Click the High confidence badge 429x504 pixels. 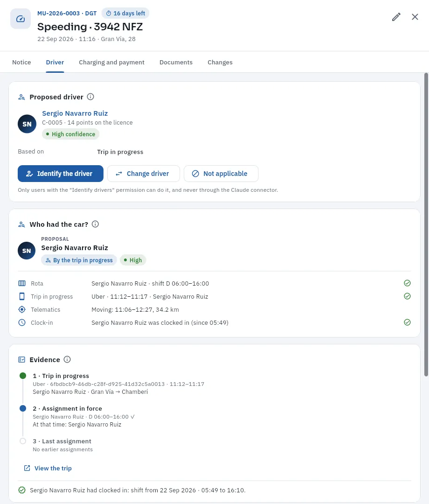click(x=70, y=134)
